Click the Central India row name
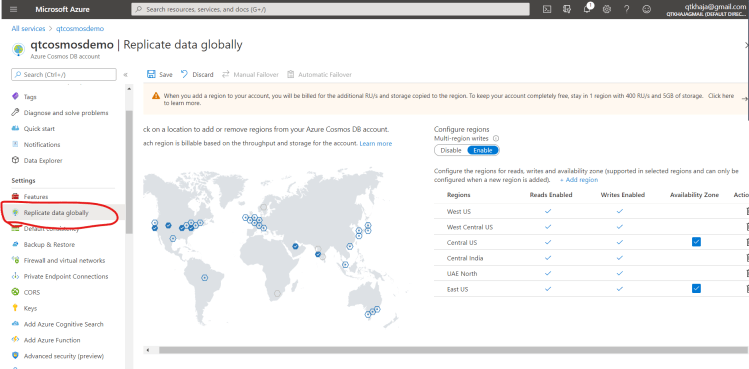Image resolution: width=749 pixels, height=369 pixels. point(465,258)
